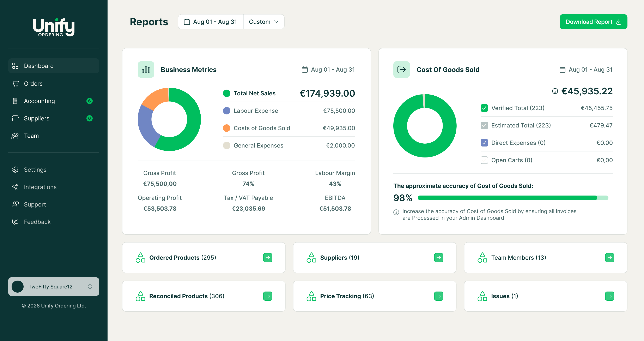Toggle the Direct Expenses checkbox
644x341 pixels.
[484, 143]
